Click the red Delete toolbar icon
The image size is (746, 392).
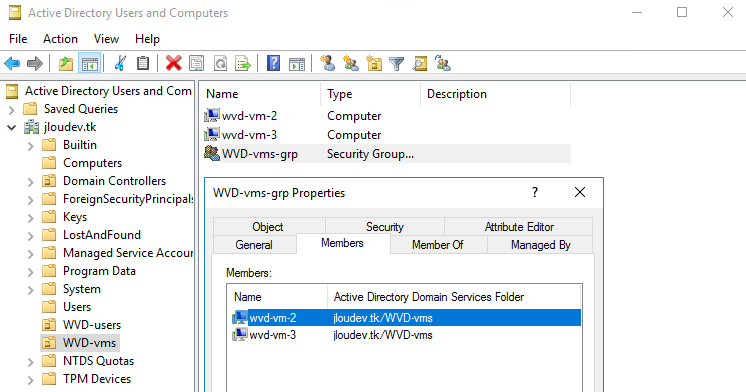tap(173, 63)
